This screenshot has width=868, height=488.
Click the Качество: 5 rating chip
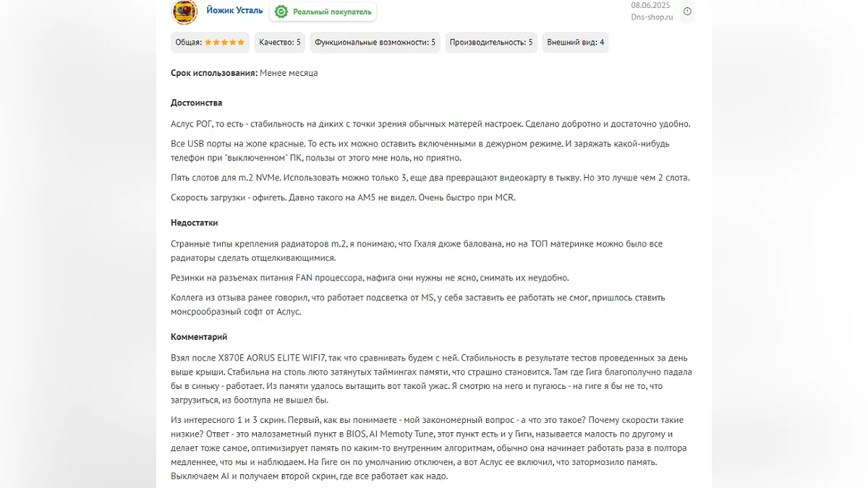(x=280, y=43)
